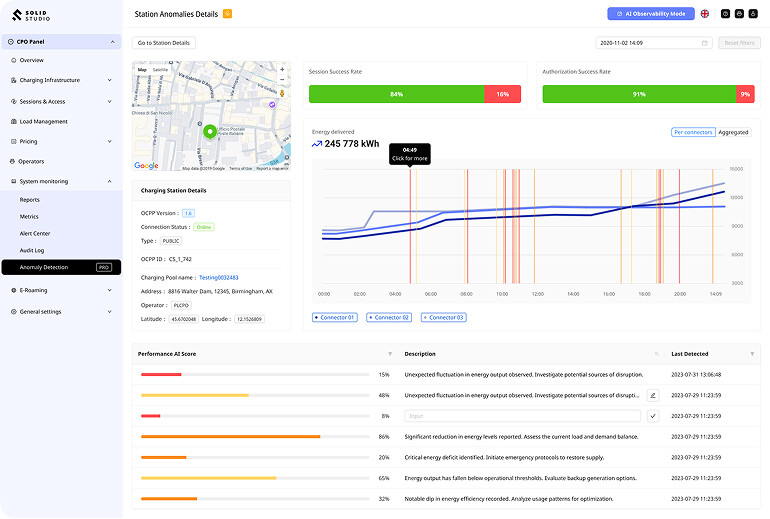This screenshot has height=519, width=770.
Task: Open the Testing0032483 charging pool link
Action: [x=219, y=277]
